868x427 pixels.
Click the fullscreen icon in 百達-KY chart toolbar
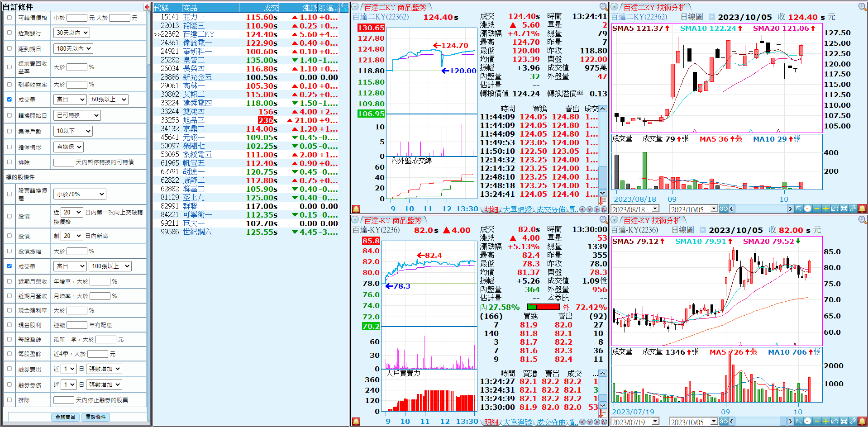coord(844,422)
